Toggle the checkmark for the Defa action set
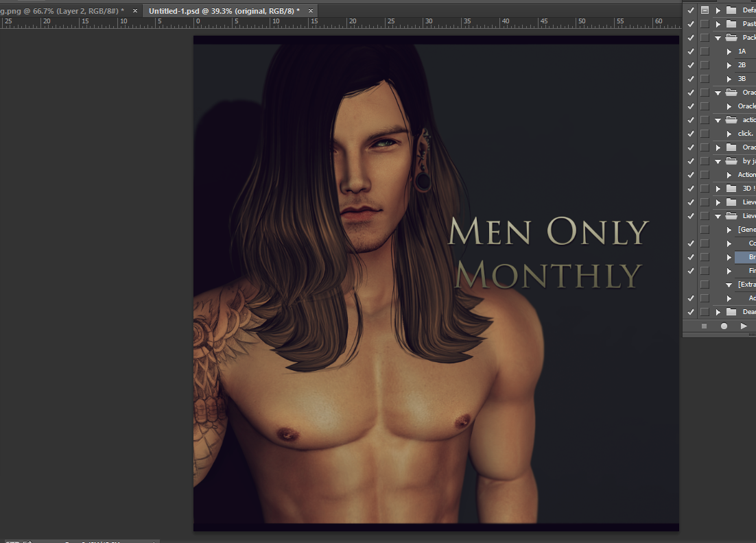 click(x=691, y=10)
